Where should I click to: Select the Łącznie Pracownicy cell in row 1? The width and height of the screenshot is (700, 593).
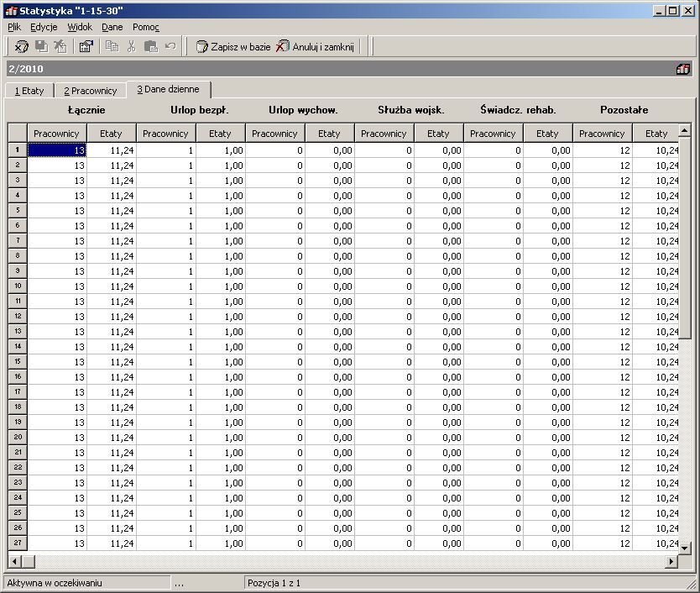click(x=57, y=150)
